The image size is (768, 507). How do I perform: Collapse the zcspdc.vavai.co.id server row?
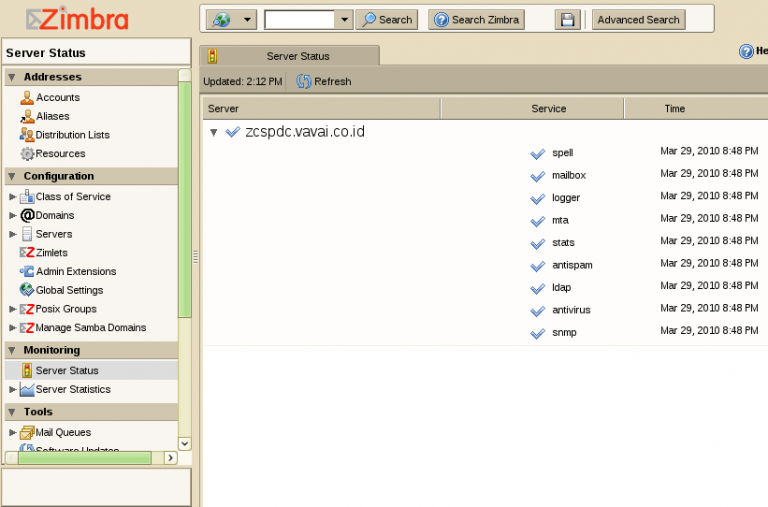point(213,132)
